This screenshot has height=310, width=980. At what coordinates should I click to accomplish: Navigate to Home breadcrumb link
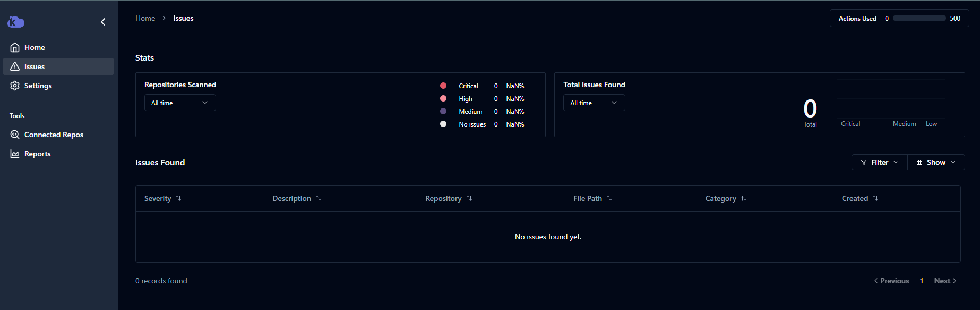point(145,18)
